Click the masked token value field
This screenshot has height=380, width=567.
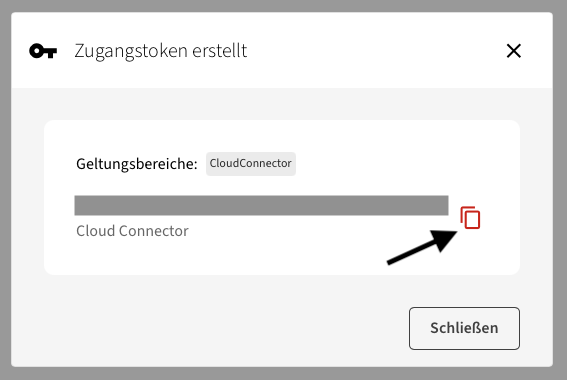click(x=261, y=205)
